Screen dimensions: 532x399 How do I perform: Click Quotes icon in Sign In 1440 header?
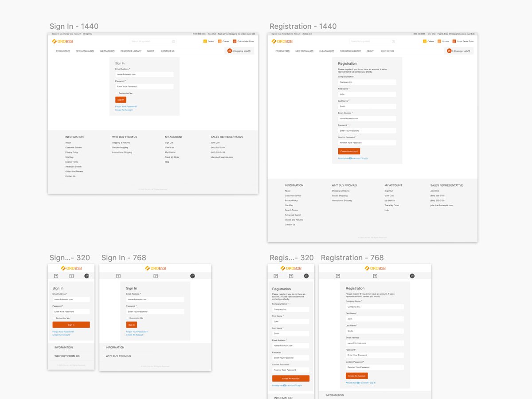point(220,41)
